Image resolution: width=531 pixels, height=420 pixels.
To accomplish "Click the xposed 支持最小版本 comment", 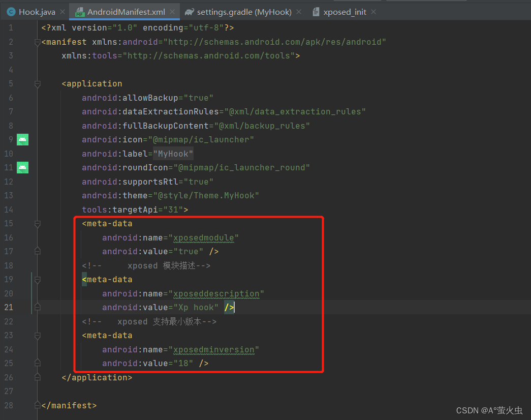I will pyautogui.click(x=149, y=321).
